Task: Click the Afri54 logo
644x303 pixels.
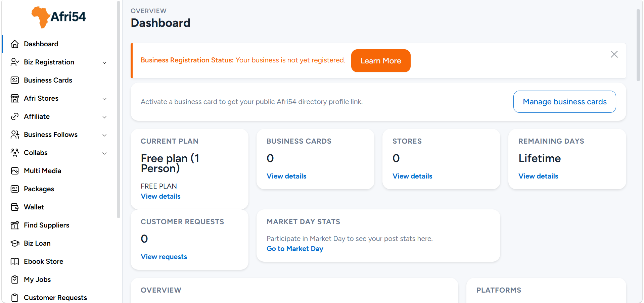Action: pos(59,17)
